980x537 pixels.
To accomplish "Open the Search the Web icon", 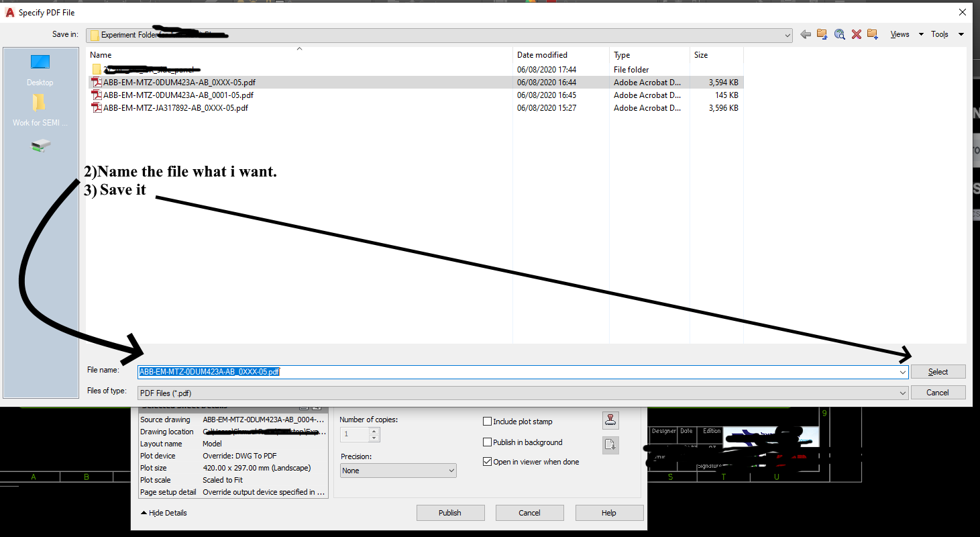I will pyautogui.click(x=839, y=34).
